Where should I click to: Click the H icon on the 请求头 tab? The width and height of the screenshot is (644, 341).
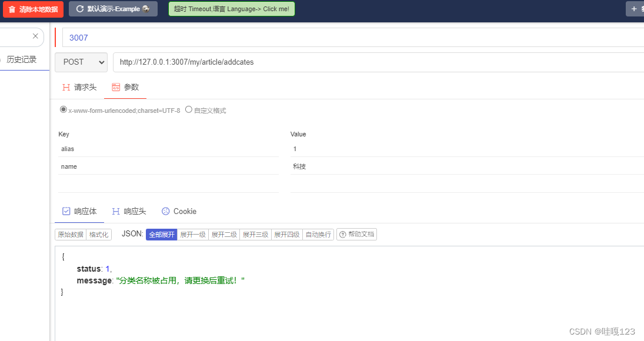[66, 86]
